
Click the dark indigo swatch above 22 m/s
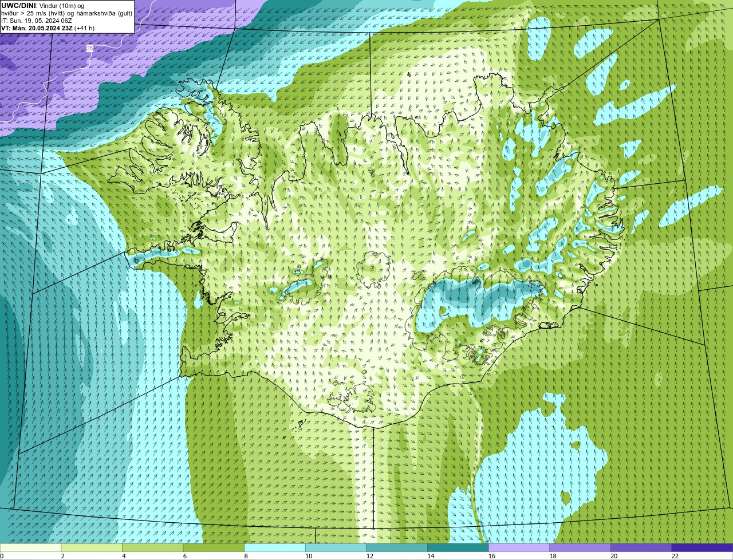[x=702, y=547]
